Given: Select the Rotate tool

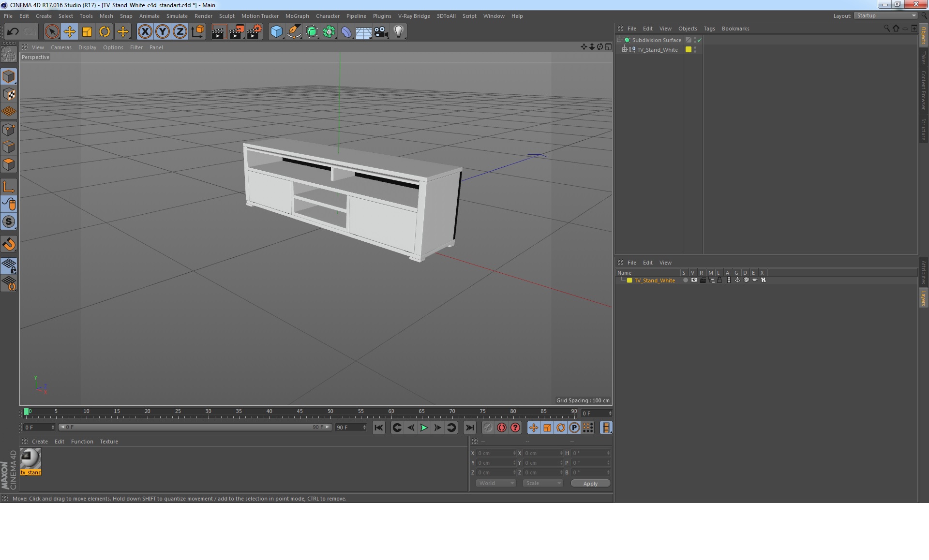Looking at the screenshot, I should click(105, 32).
